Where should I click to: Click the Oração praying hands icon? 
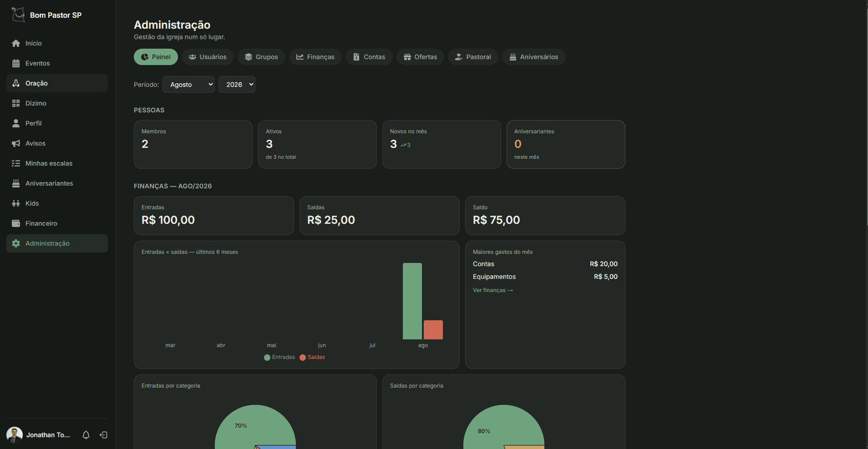click(x=16, y=83)
